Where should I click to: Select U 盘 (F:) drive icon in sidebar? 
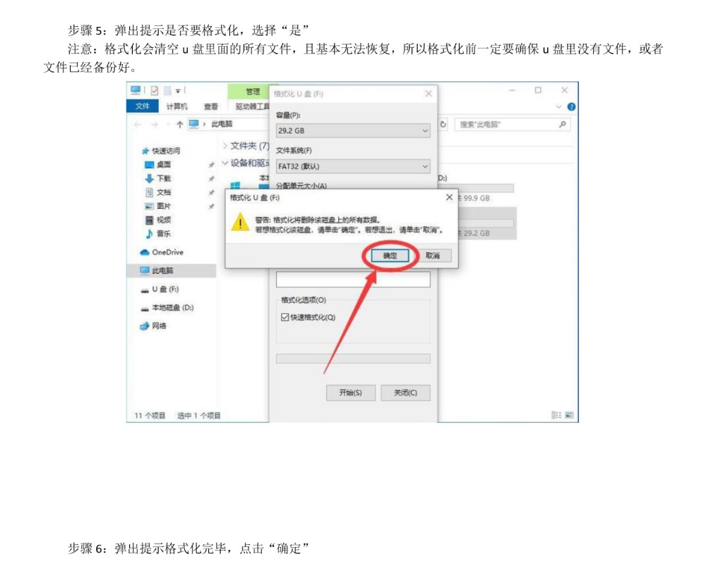coord(145,289)
